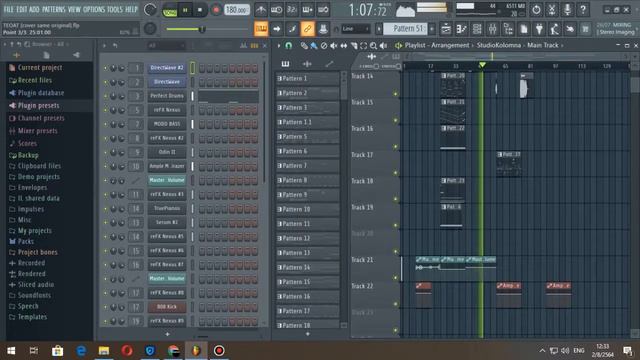This screenshot has width=640, height=360.
Task: Click the playlist magnet snap icon
Action: (x=289, y=46)
